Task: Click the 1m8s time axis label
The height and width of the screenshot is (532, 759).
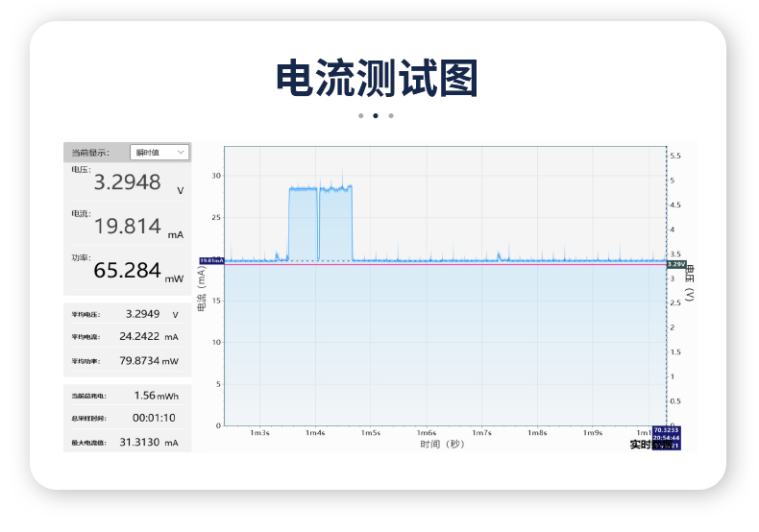Action: click(x=537, y=433)
